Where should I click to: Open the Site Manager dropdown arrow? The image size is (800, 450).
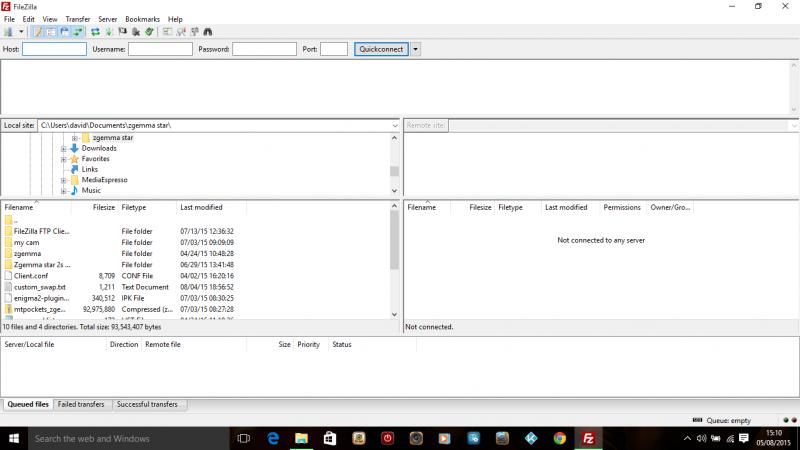pos(21,32)
